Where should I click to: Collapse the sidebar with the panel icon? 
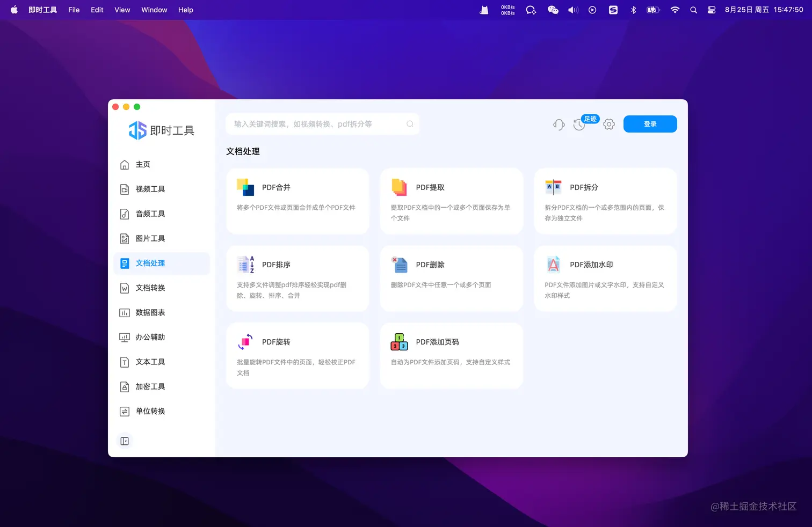(125, 441)
